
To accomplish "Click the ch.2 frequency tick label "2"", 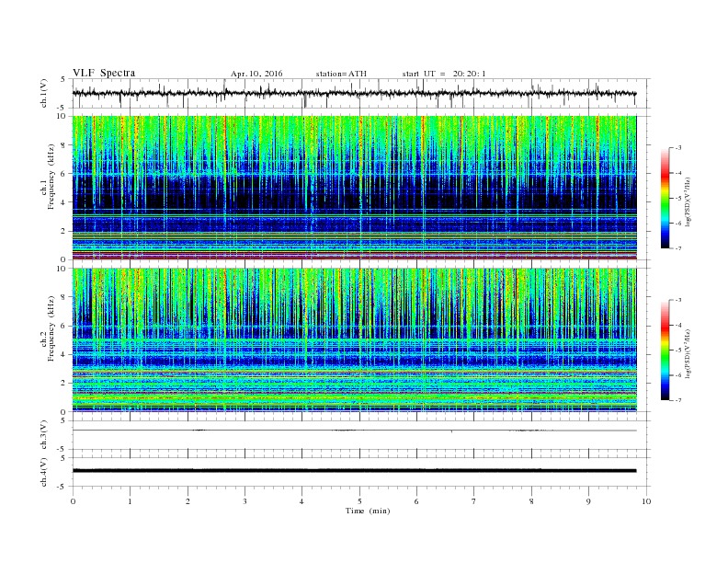I will coord(63,384).
